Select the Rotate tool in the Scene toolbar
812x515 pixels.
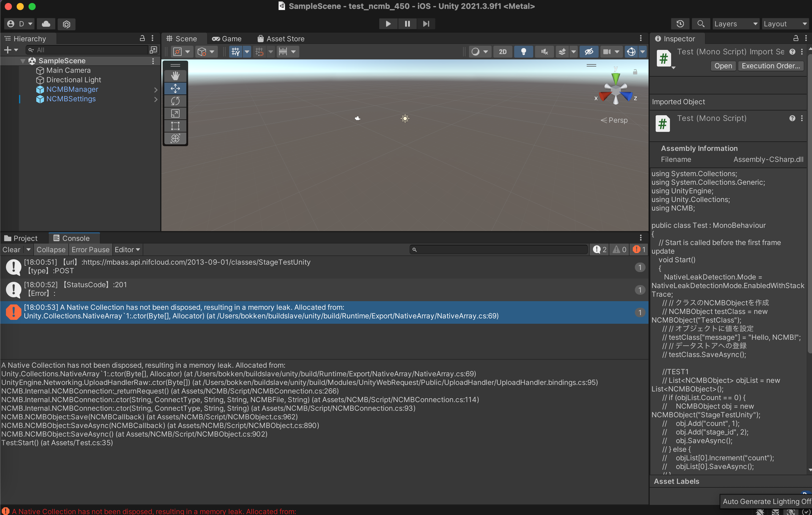click(175, 101)
